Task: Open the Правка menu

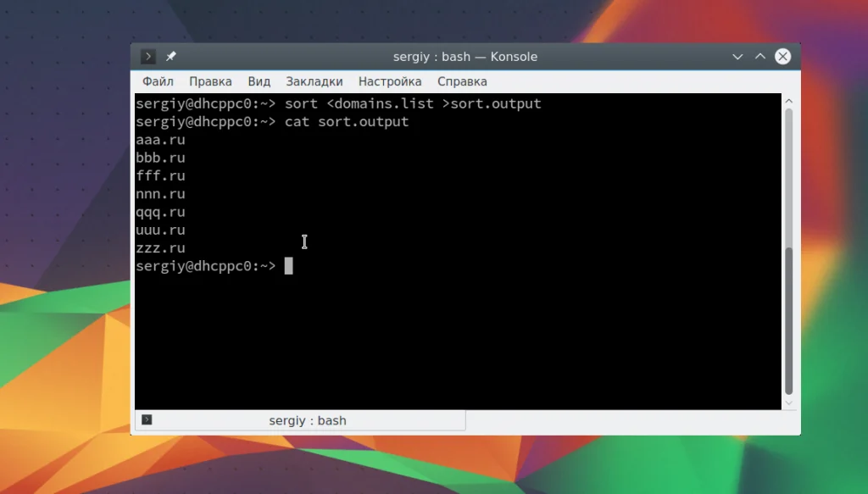Action: [210, 81]
